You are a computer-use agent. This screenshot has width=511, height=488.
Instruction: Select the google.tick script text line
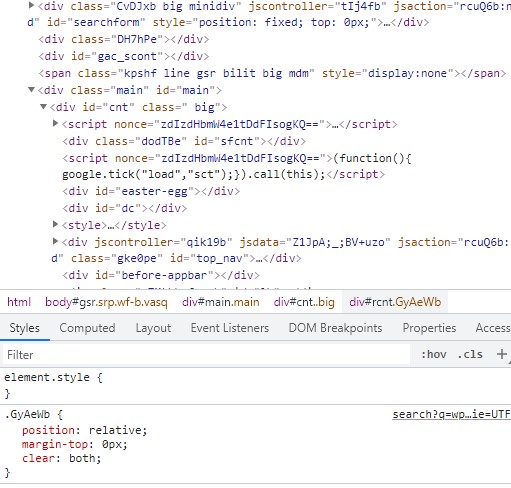tap(223, 174)
